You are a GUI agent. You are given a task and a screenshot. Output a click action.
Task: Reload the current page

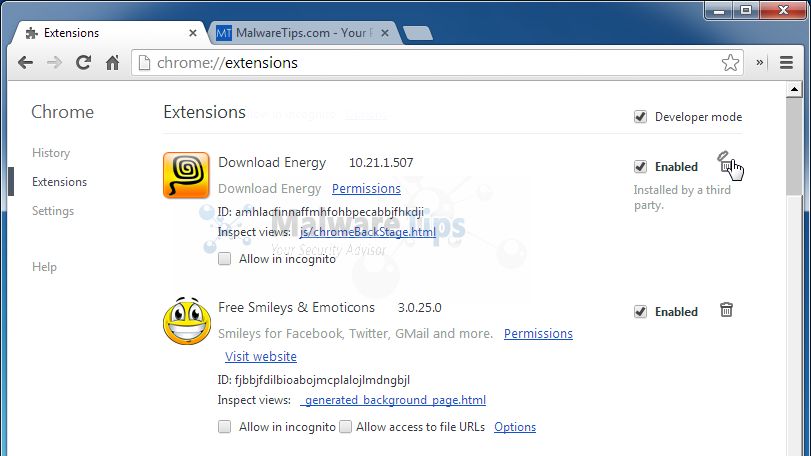83,63
